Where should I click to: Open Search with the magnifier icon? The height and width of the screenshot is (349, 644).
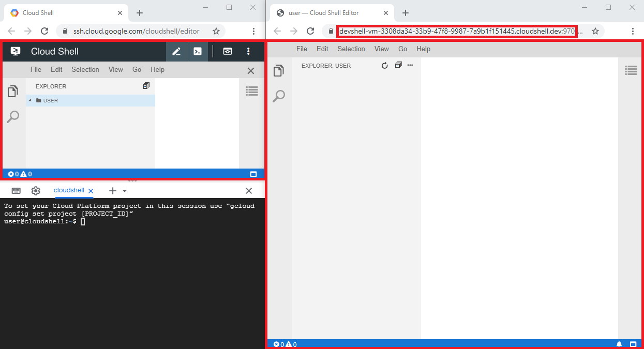pos(279,96)
